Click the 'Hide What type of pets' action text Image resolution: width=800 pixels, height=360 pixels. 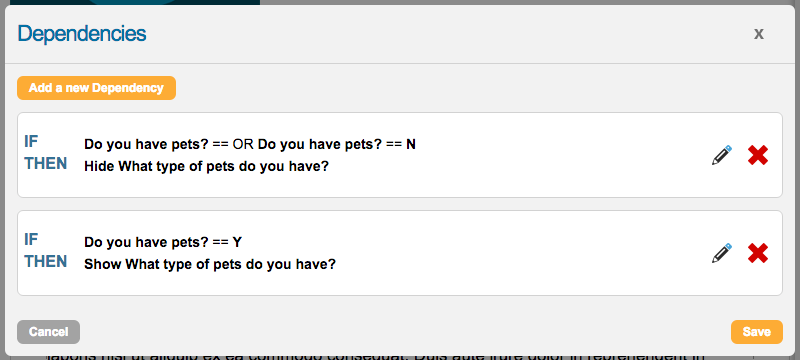tap(207, 167)
